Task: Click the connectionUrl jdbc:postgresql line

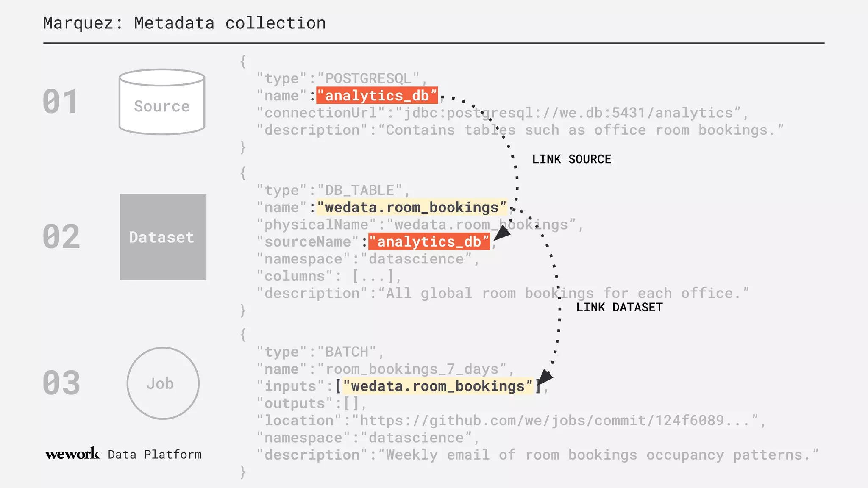Action: (x=503, y=113)
